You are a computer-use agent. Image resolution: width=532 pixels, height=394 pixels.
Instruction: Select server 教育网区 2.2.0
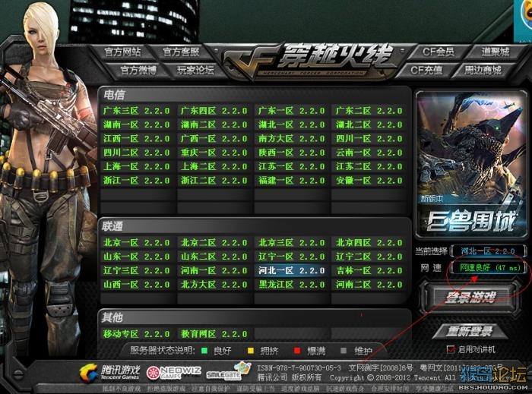[x=214, y=334]
